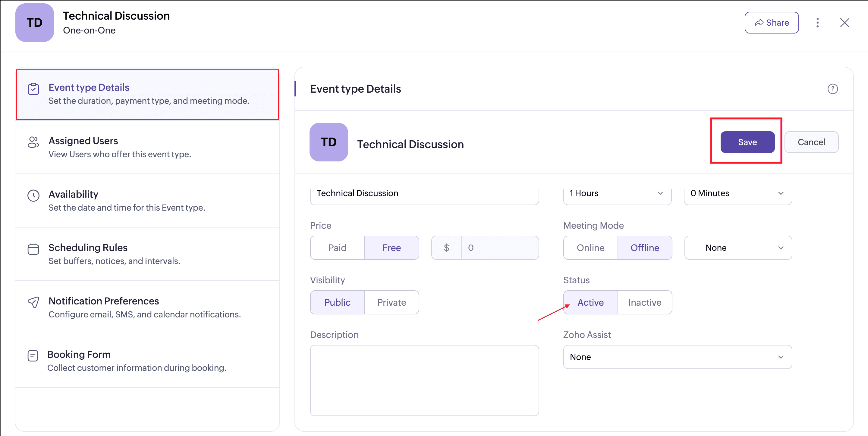
Task: Set price type to Paid
Action: 337,248
